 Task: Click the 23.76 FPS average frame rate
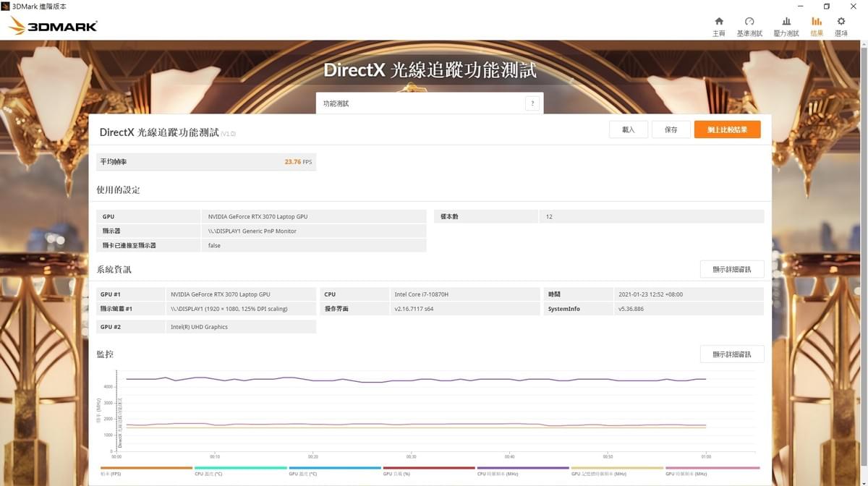tap(297, 162)
